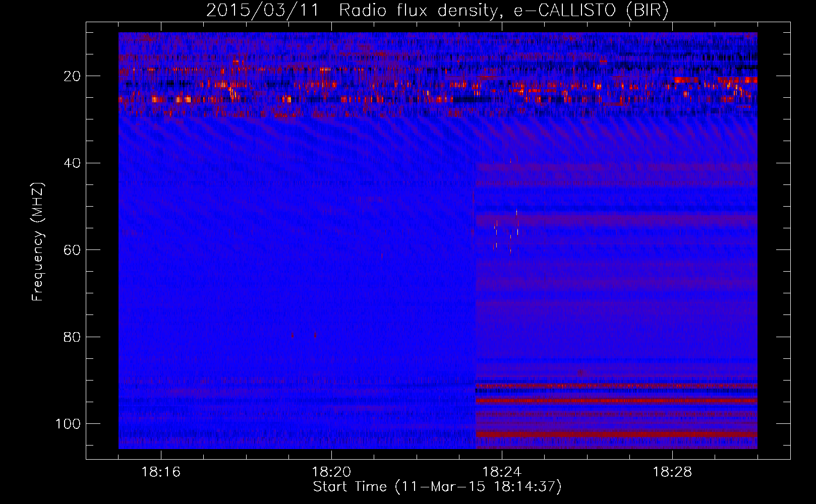The image size is (816, 504).
Task: Click the 18:28 time tick label
Action: tap(672, 472)
